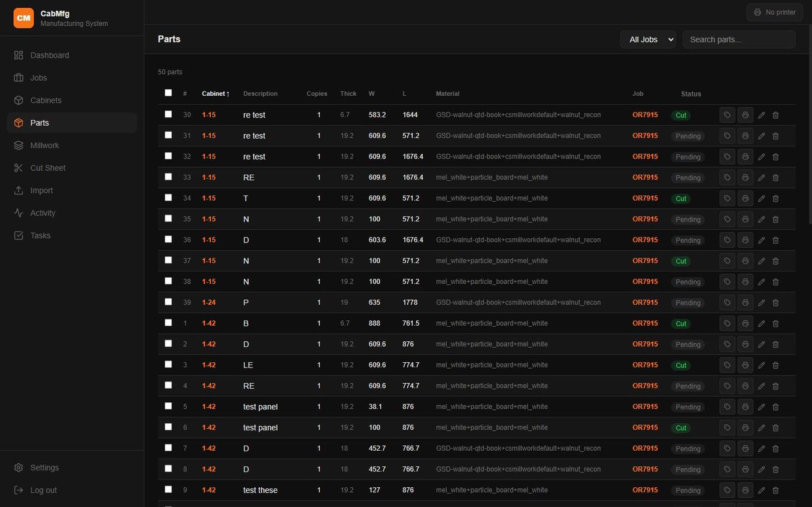Toggle the select-all checkbox in table header
The width and height of the screenshot is (812, 507).
pos(168,93)
